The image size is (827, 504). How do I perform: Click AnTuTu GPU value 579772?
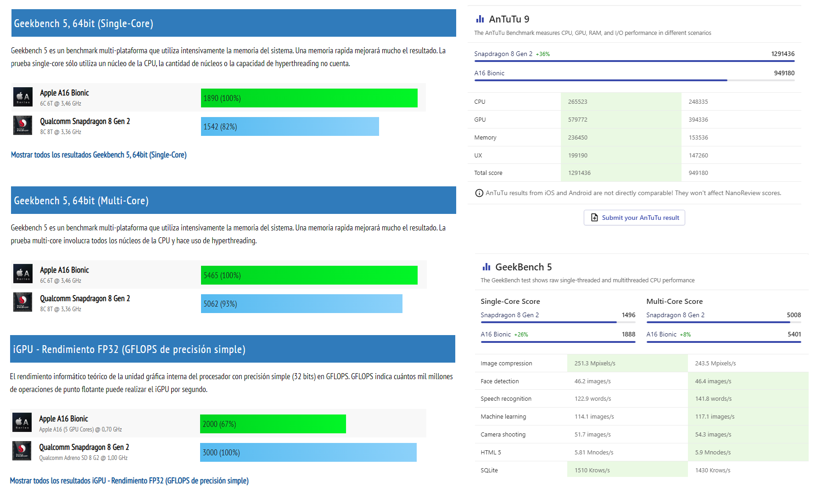click(578, 120)
